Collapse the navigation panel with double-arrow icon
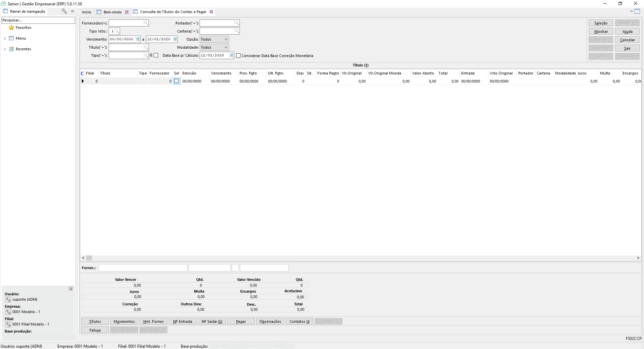This screenshot has height=349, width=644. 72,11
